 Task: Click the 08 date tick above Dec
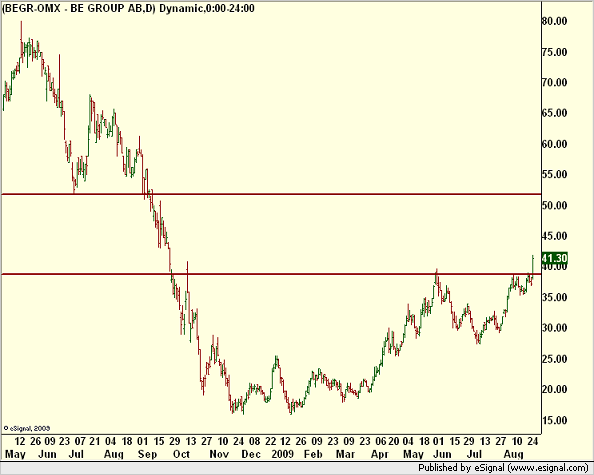[255, 441]
